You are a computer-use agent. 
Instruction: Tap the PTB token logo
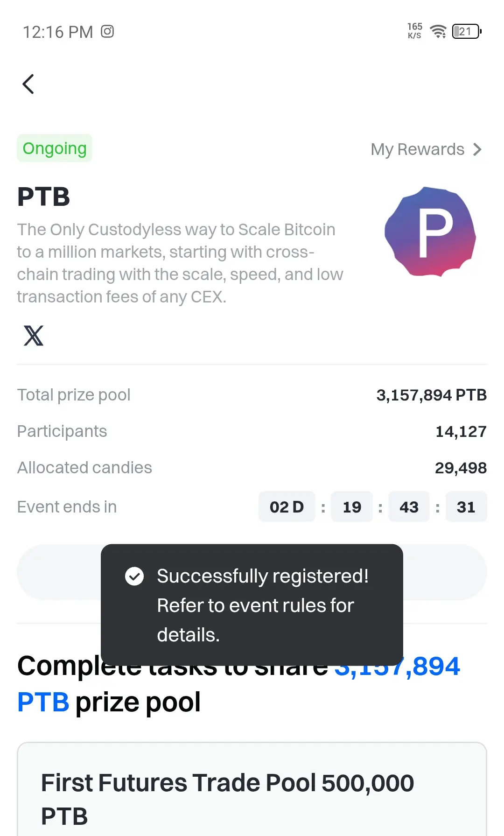(x=430, y=232)
